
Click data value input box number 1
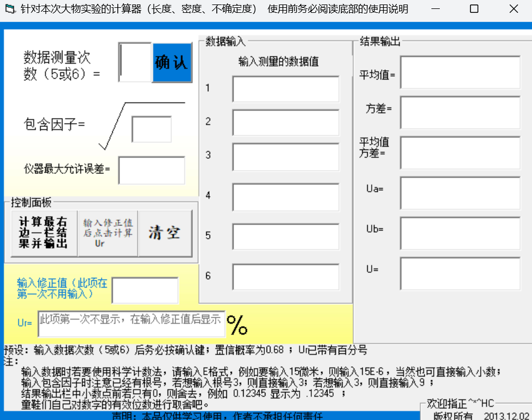(x=286, y=88)
